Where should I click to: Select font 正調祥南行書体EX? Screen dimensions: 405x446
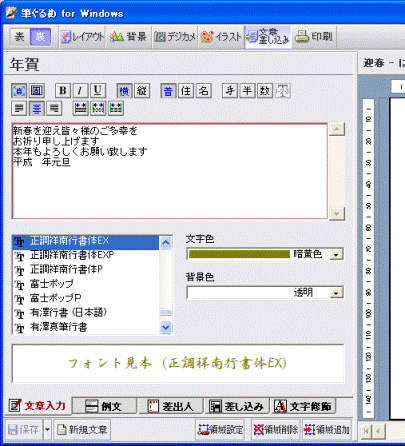tap(86, 241)
